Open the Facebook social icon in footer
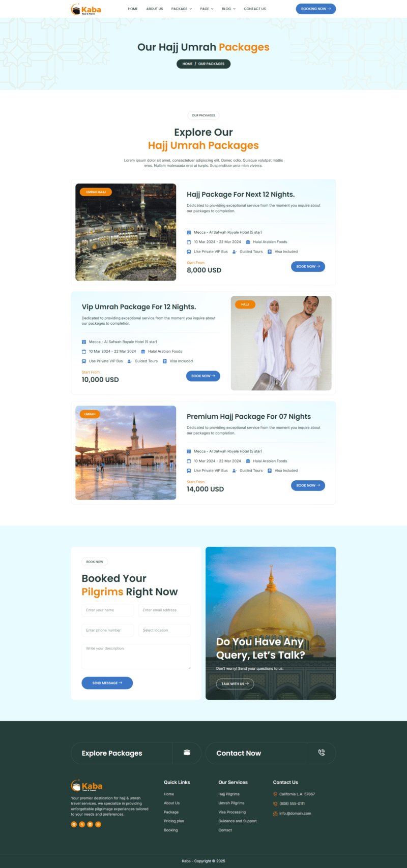 74,824
